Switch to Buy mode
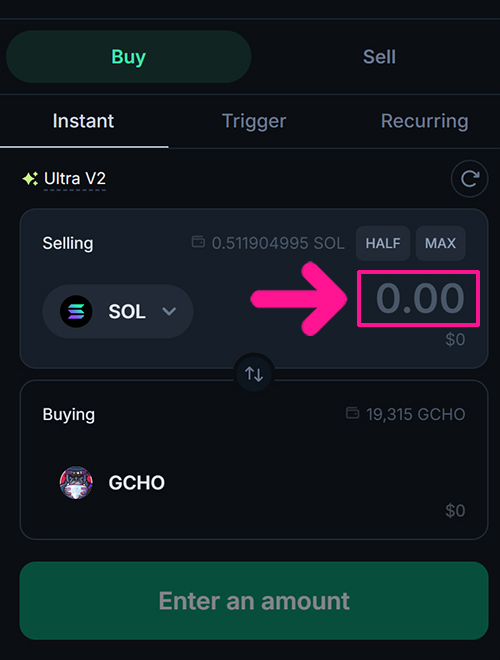This screenshot has height=660, width=500. (x=129, y=57)
